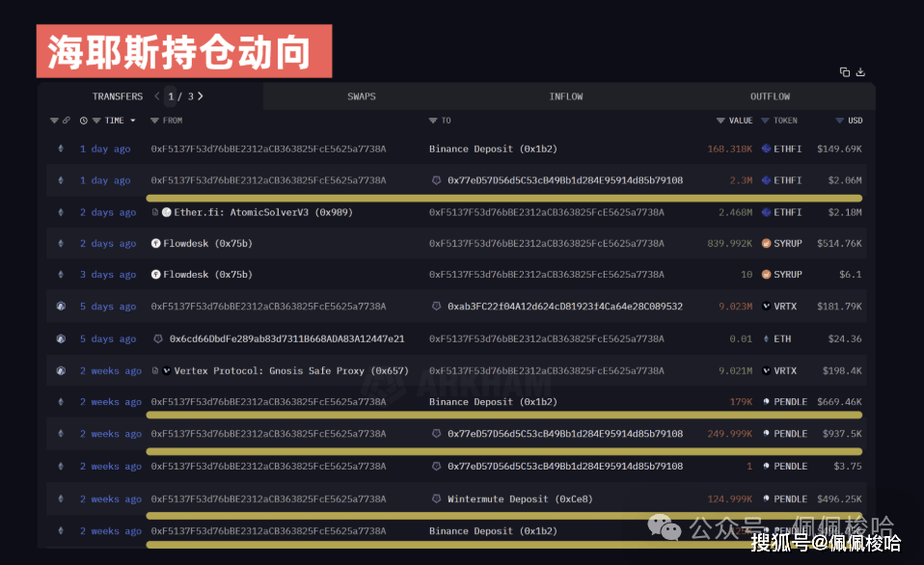
Task: Open the chain filter in table header
Action: [54, 121]
